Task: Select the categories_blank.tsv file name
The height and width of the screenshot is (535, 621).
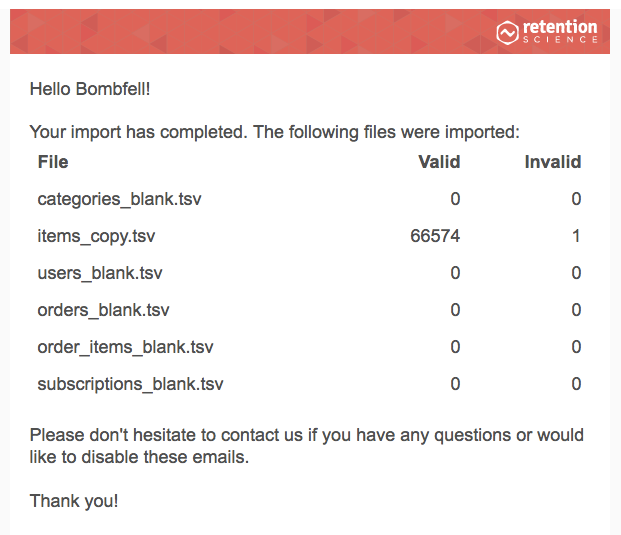Action: point(119,199)
